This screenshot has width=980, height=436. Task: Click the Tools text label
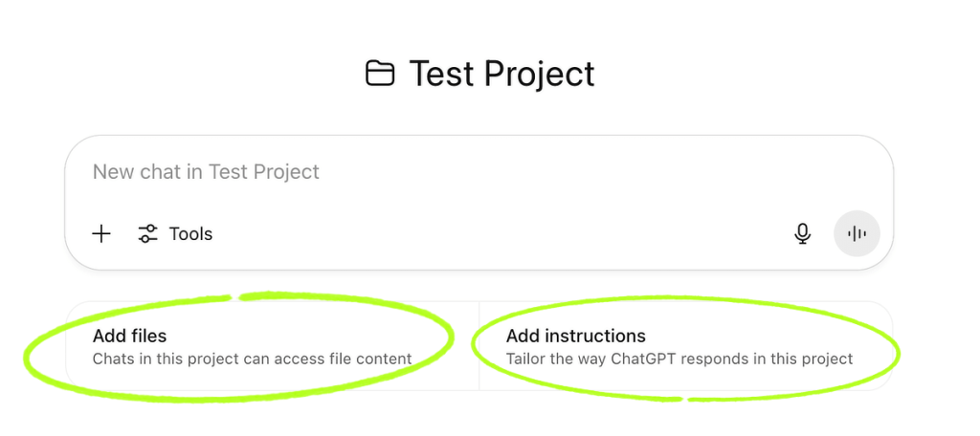pos(190,234)
